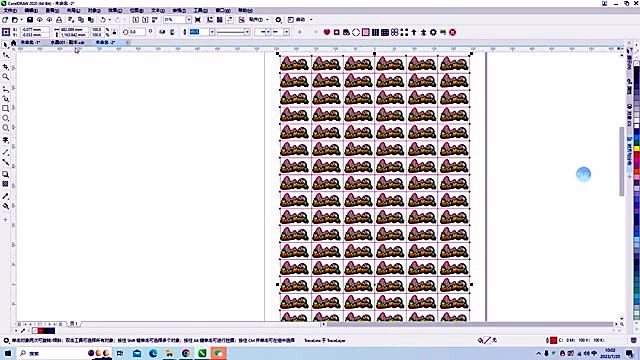This screenshot has width=640, height=360.
Task: Select the Ellipse tool in toolbox
Action: [5, 118]
